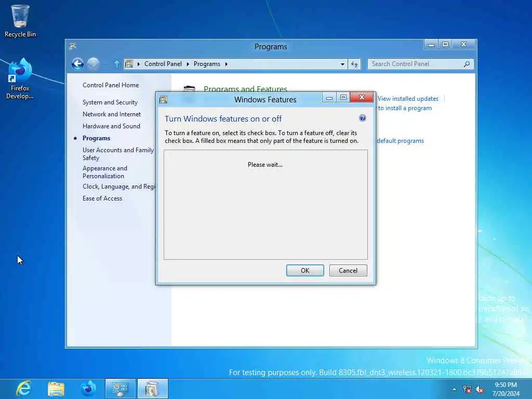Open Clock, Language, and Region category

[119, 187]
